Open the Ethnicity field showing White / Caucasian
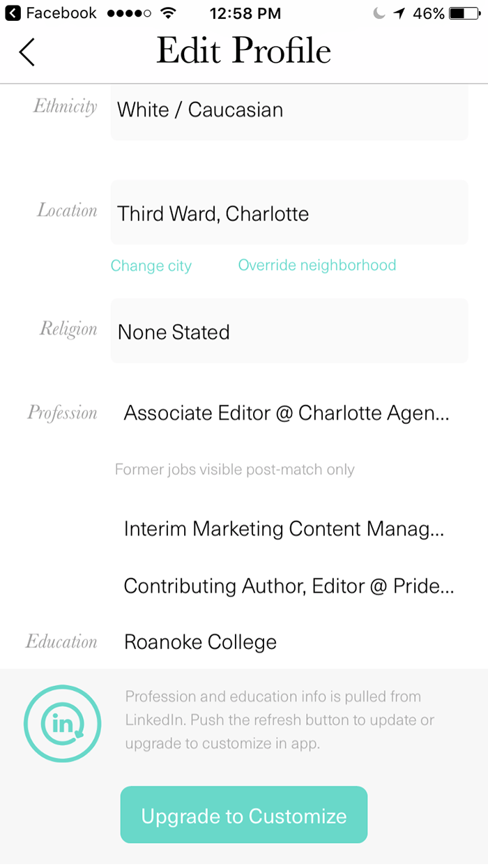 pos(289,110)
